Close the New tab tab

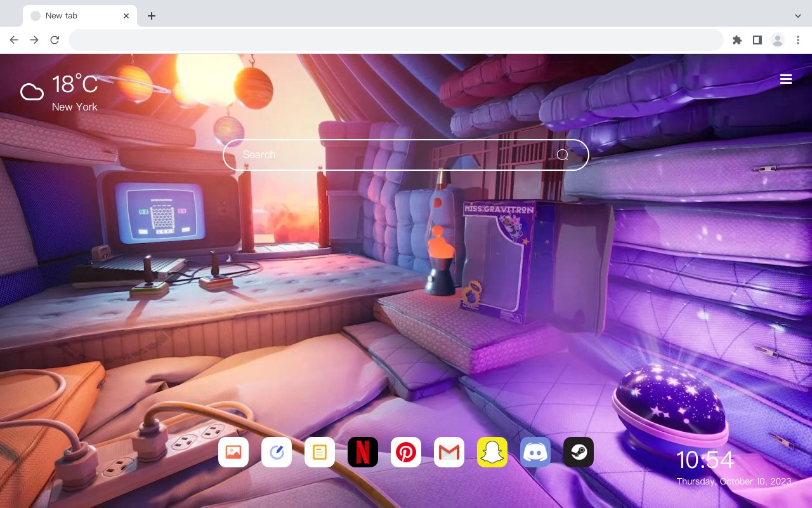coord(126,16)
